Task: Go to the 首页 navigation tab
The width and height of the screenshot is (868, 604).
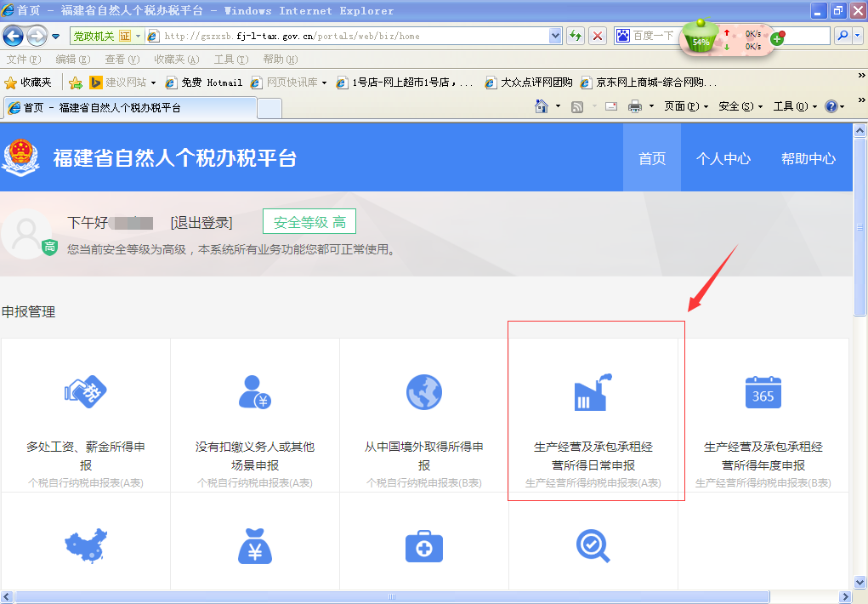Action: click(652, 158)
